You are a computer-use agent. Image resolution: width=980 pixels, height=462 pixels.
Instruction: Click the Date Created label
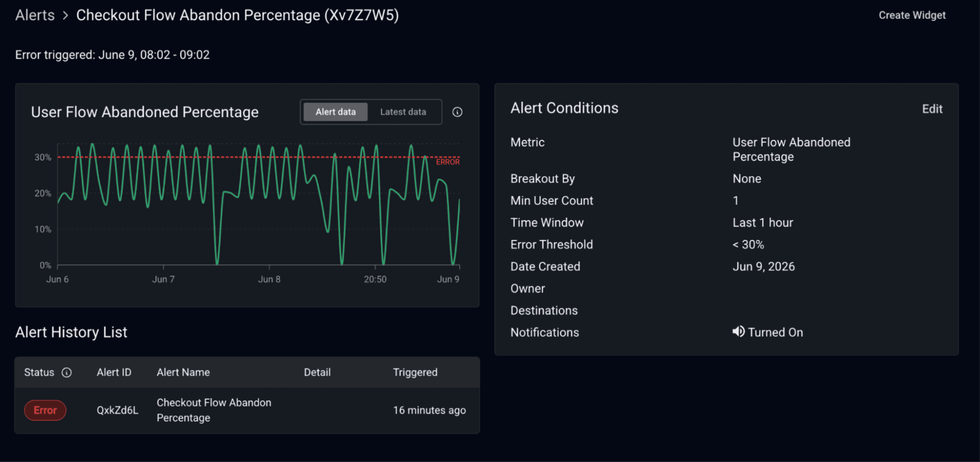545,267
